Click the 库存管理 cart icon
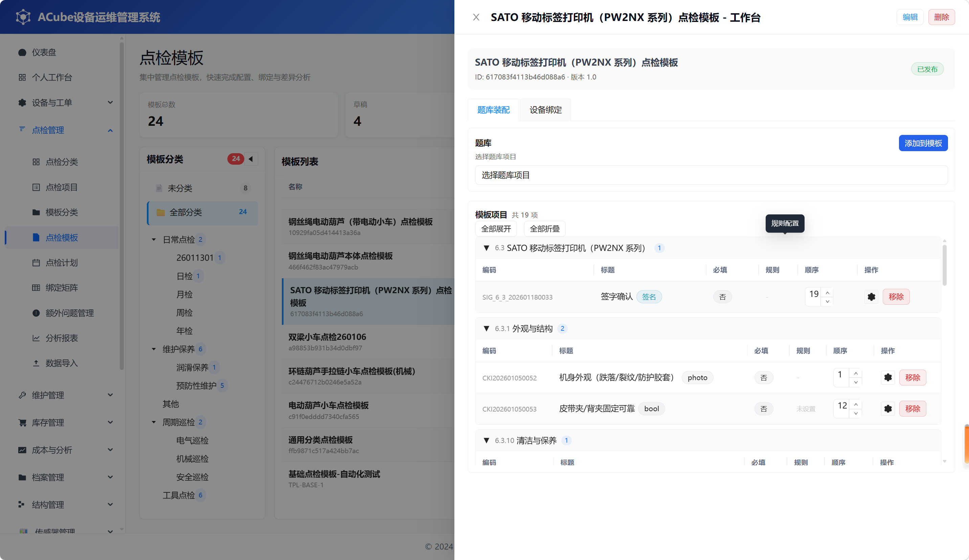 point(22,422)
